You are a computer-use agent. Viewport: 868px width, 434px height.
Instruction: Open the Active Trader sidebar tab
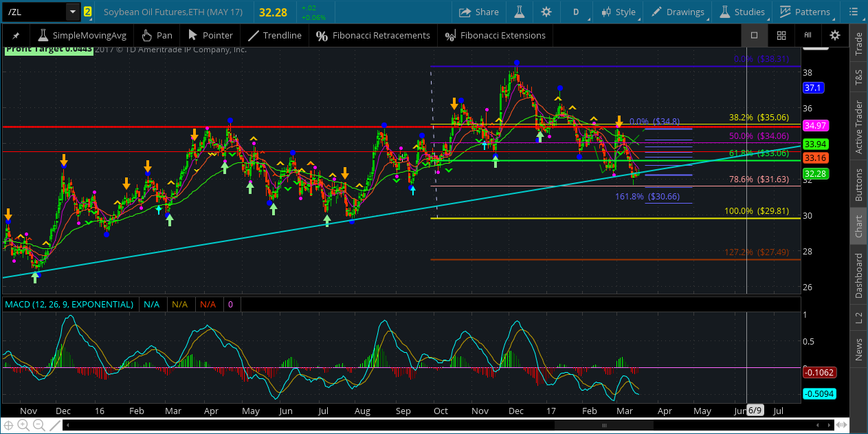click(858, 127)
